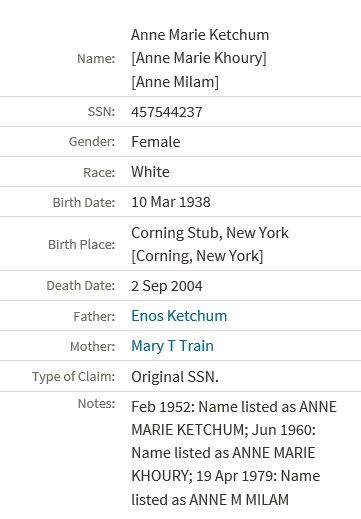This screenshot has width=361, height=519.
Task: Click the bracketed Corning, New York text
Action: tap(197, 256)
